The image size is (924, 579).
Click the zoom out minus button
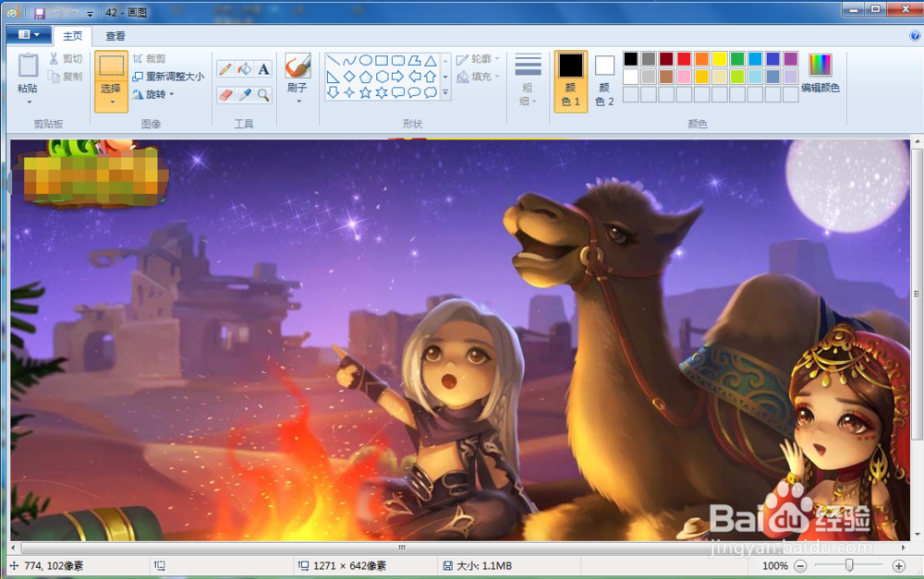800,566
